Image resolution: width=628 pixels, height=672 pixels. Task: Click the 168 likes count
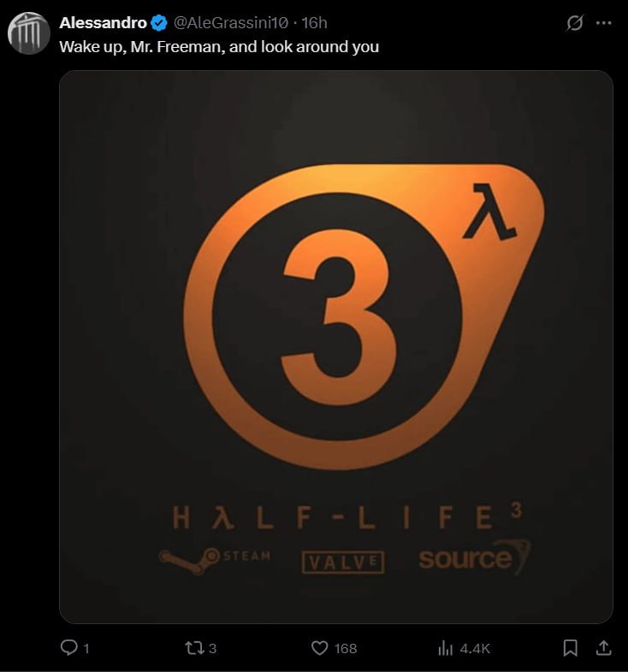click(346, 648)
